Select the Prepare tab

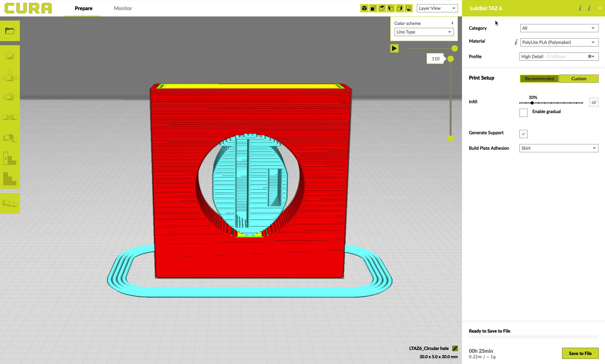click(x=83, y=8)
